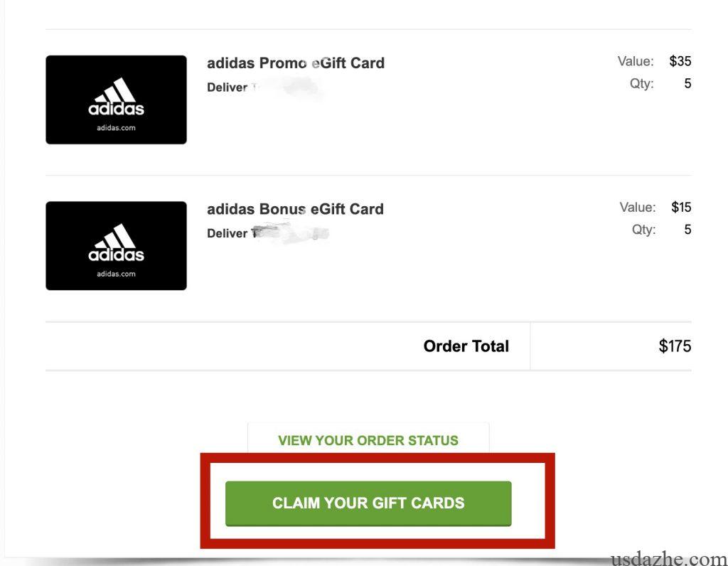
Task: Click adidas.com text on the Promo card image
Action: [116, 128]
